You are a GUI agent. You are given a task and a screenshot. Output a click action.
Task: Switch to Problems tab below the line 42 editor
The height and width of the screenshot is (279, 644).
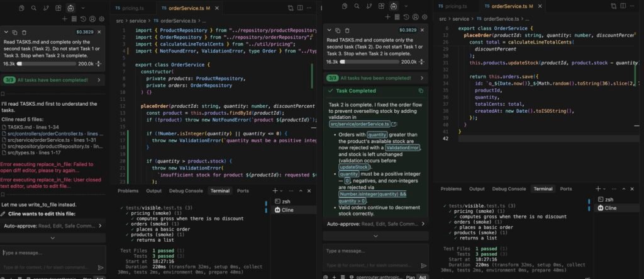pyautogui.click(x=451, y=189)
